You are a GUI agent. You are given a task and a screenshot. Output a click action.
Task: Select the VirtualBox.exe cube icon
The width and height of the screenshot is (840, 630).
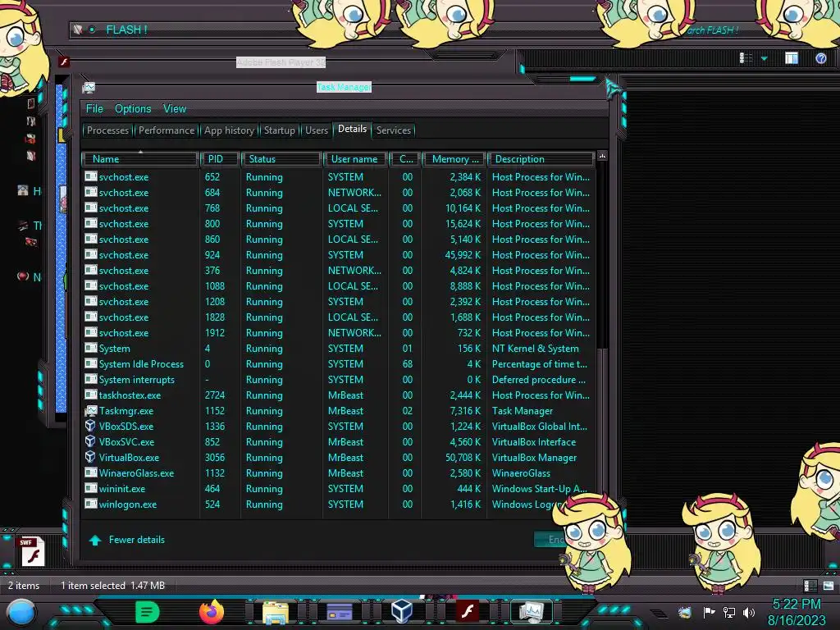[x=90, y=458]
